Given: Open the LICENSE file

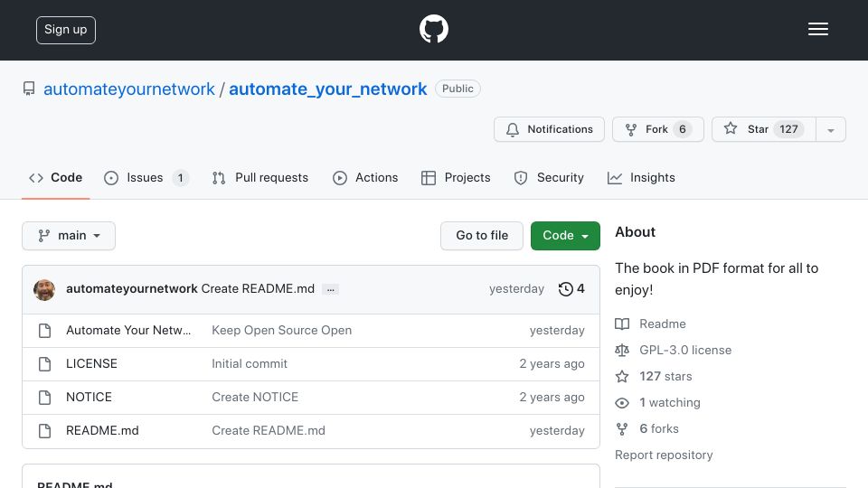Looking at the screenshot, I should [91, 364].
